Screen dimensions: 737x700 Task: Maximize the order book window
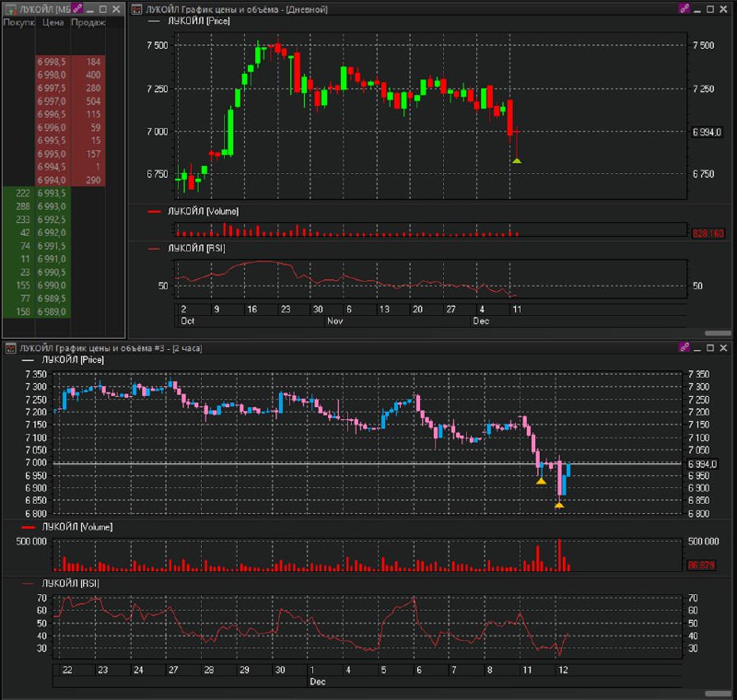point(103,9)
